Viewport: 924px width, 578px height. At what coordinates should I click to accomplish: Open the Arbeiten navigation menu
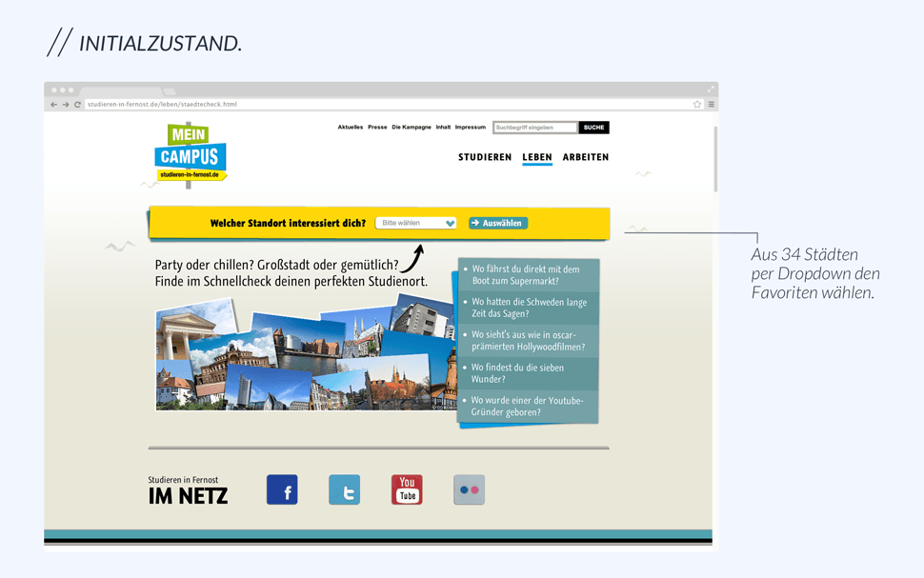tap(585, 157)
